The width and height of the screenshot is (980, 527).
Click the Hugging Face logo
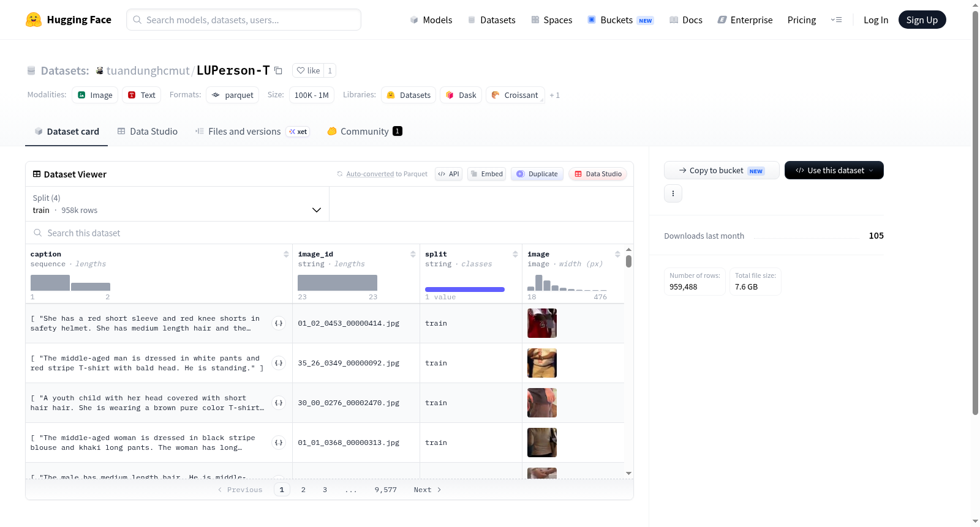click(x=34, y=20)
